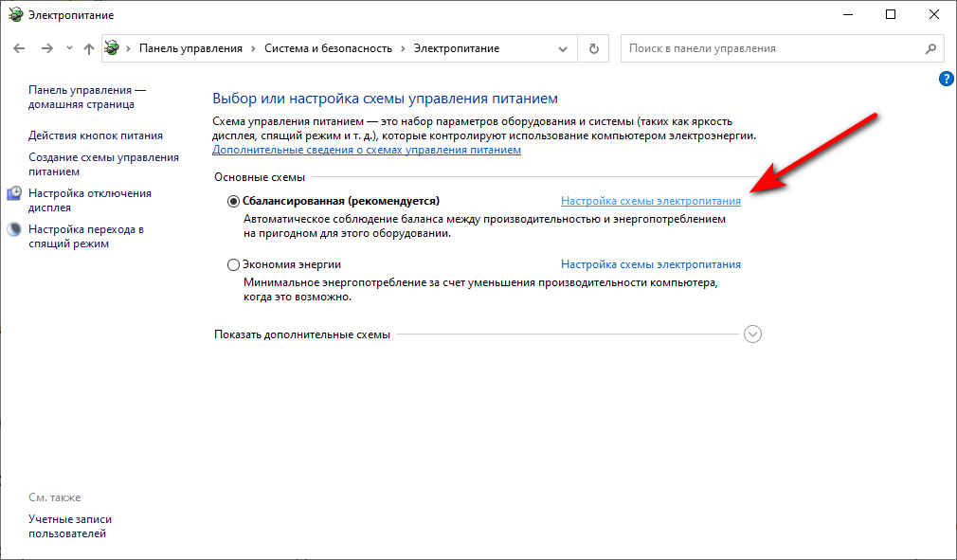The height and width of the screenshot is (560, 957).
Task: Close the Электропитание window
Action: pos(934,14)
